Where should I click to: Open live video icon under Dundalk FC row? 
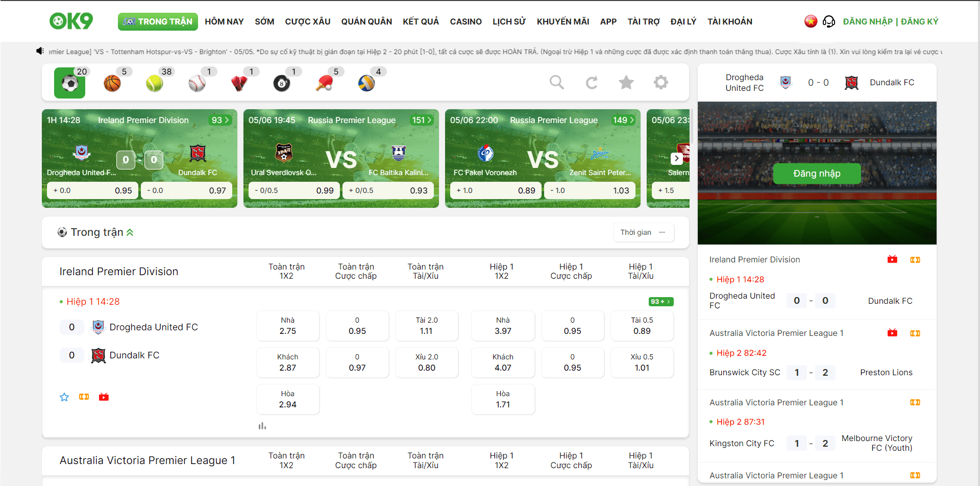104,397
